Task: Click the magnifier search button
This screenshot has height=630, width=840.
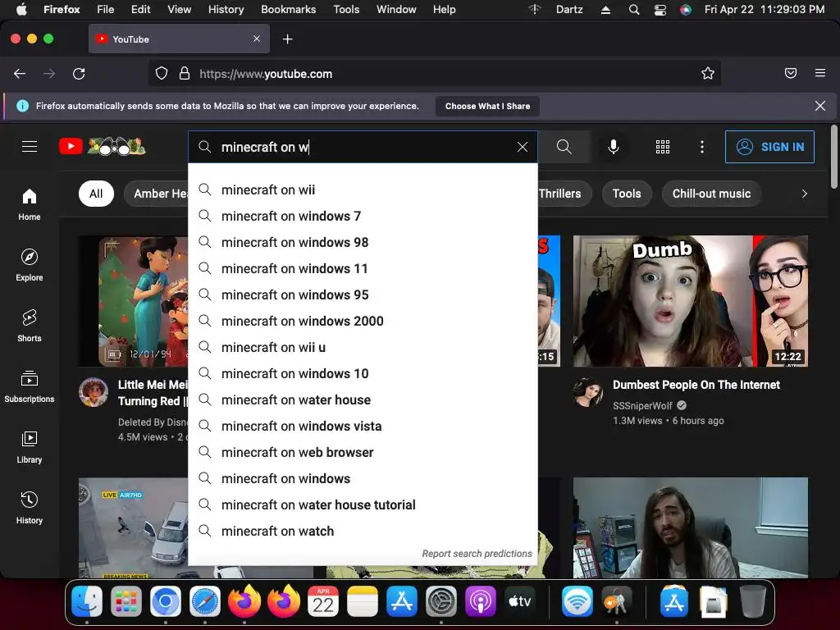Action: click(x=564, y=147)
